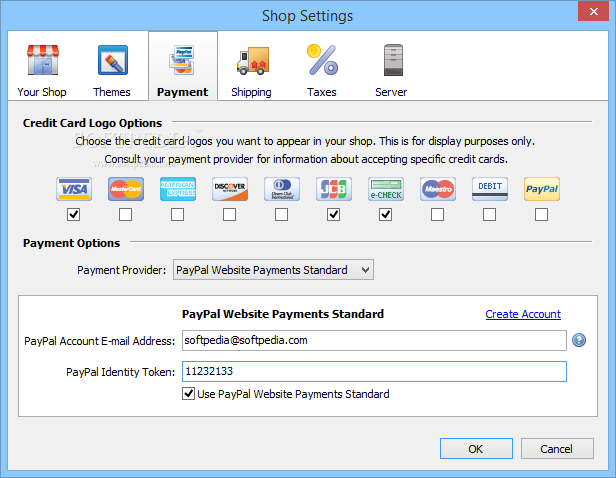Image resolution: width=616 pixels, height=478 pixels.
Task: Dismiss the dialog with Cancel
Action: [557, 449]
